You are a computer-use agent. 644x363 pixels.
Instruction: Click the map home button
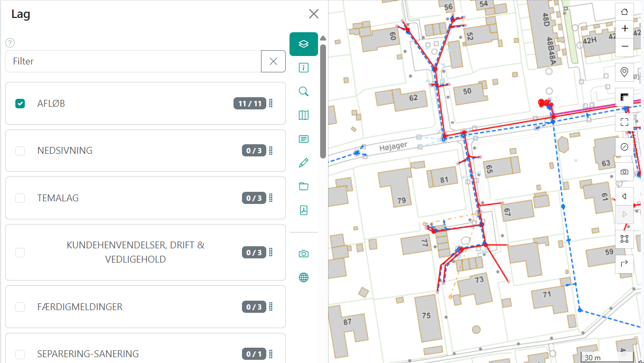point(624,12)
